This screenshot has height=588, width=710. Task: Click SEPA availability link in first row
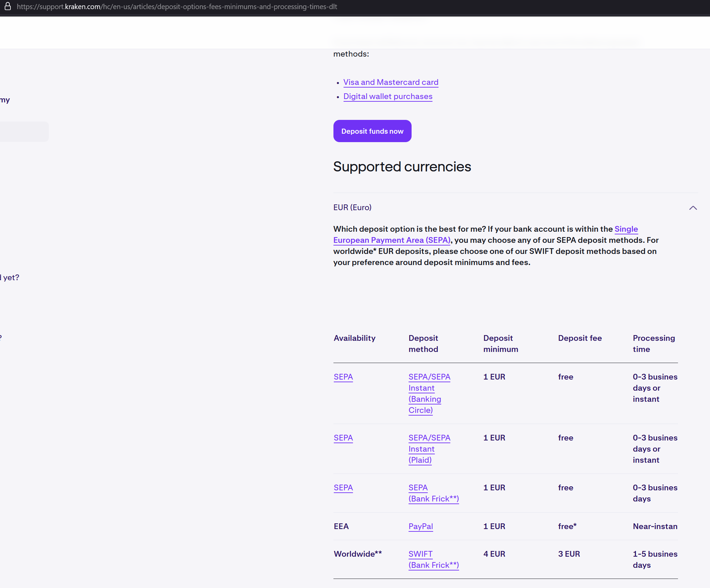click(343, 377)
